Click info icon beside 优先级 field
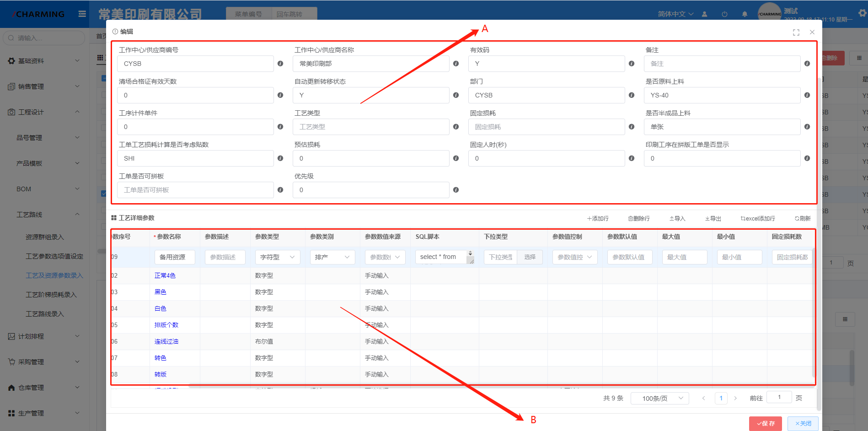 pyautogui.click(x=456, y=190)
